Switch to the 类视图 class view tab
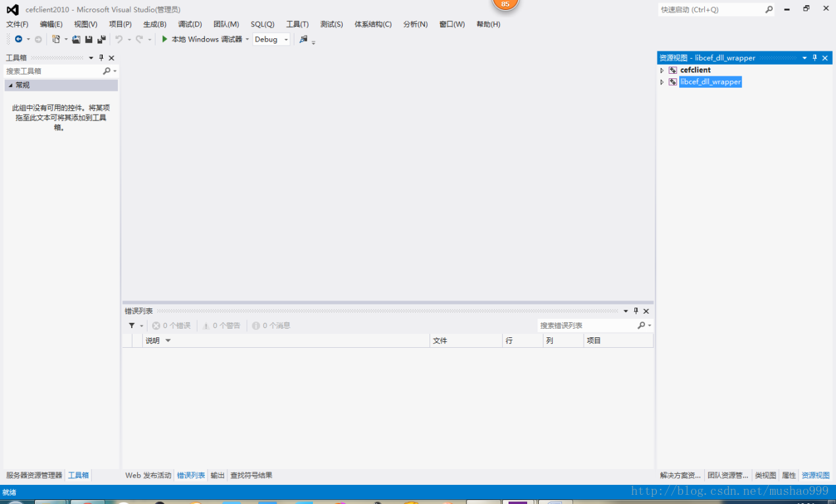Screen dimensions: 836x504 [765, 475]
